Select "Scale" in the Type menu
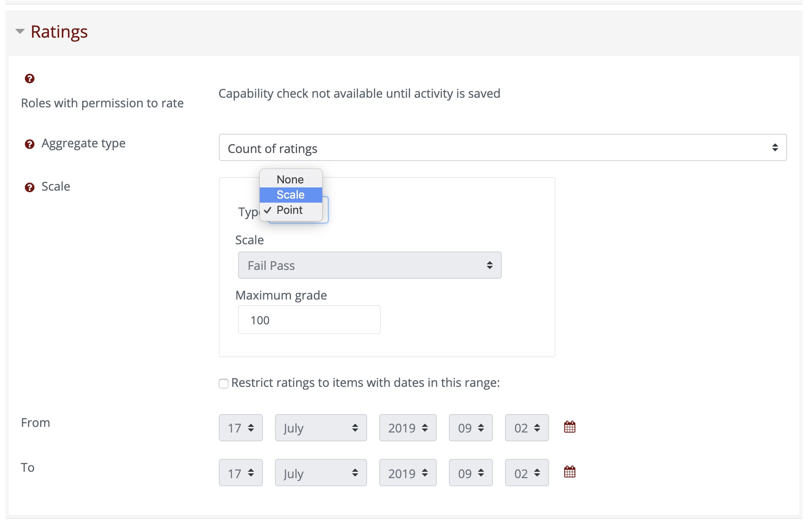 click(291, 195)
